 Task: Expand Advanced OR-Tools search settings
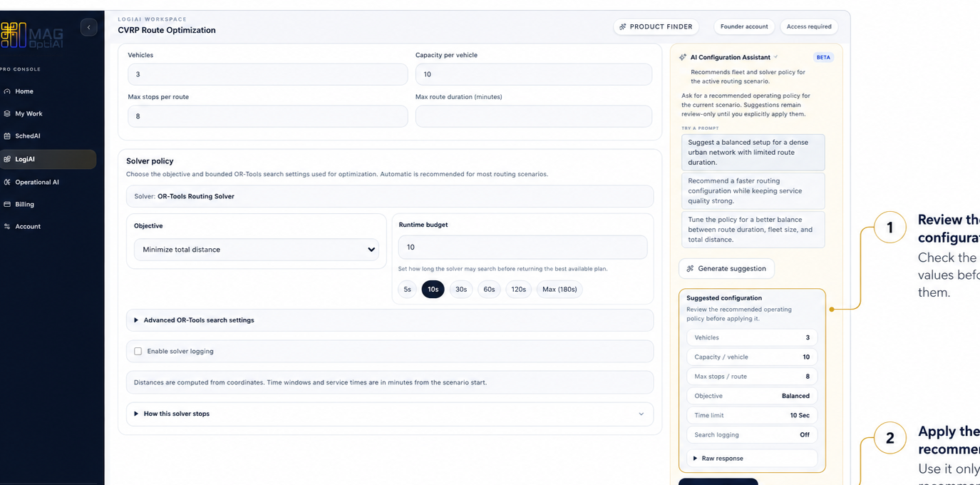(x=390, y=320)
